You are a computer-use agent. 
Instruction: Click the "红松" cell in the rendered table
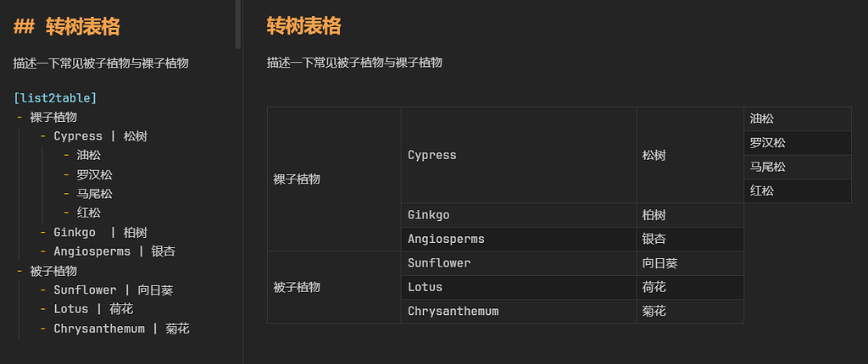pyautogui.click(x=762, y=191)
